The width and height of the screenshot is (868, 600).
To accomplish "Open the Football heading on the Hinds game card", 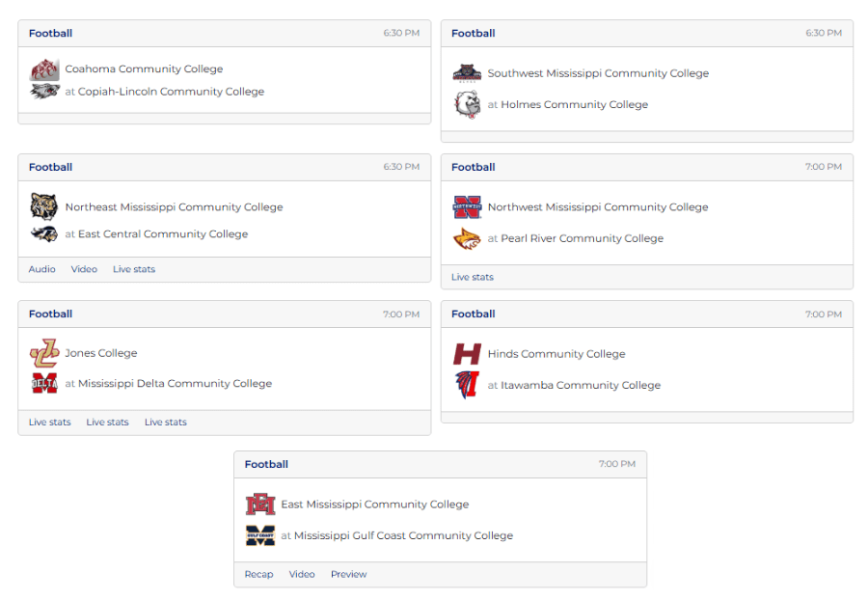I will [474, 314].
